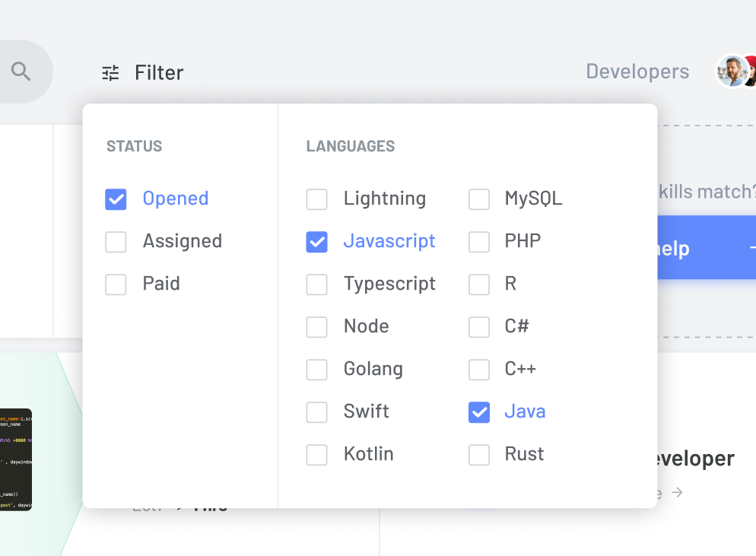Click the Filter sliders icon
The image size is (756, 556).
point(110,72)
